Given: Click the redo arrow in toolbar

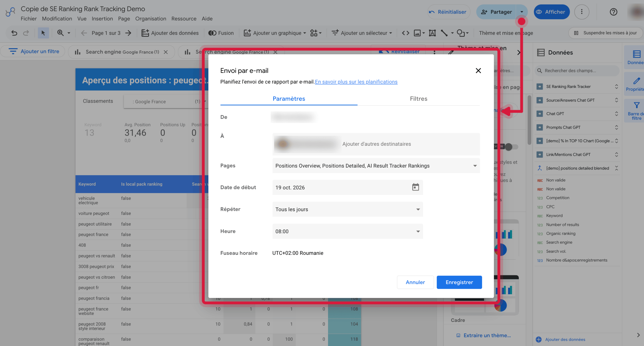Looking at the screenshot, I should (26, 33).
